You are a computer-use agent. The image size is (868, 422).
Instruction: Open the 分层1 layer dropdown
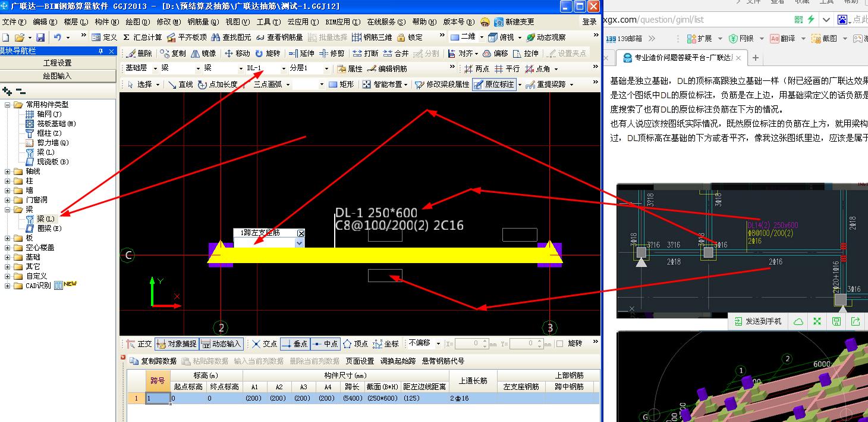[326, 69]
